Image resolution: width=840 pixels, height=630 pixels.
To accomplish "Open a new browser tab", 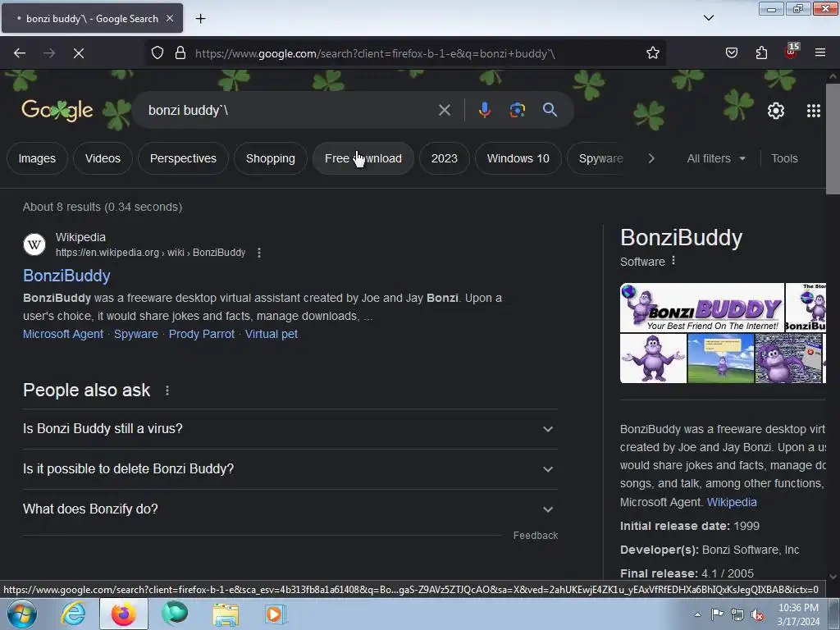I will (200, 19).
